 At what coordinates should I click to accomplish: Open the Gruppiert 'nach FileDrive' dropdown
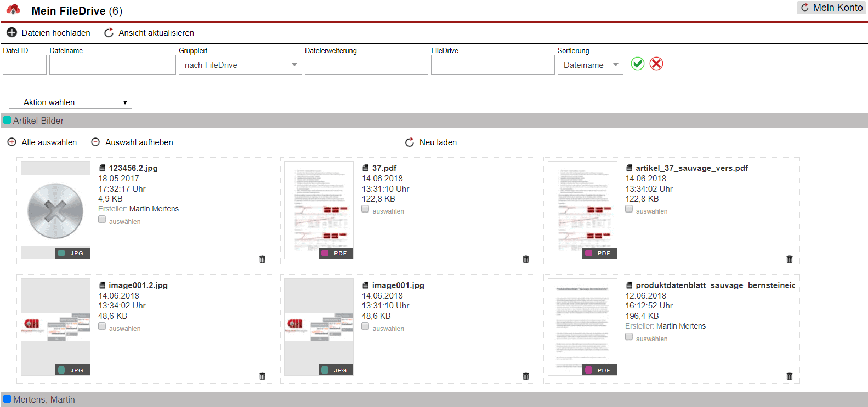click(x=240, y=65)
